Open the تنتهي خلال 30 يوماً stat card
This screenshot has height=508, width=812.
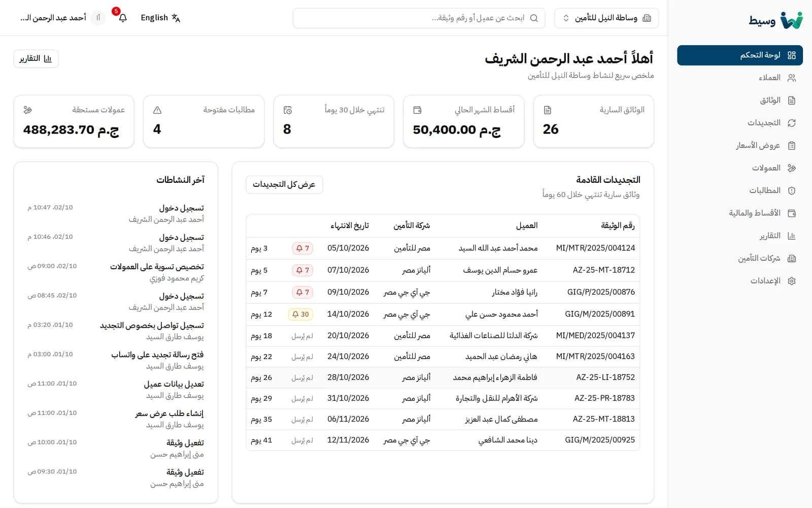pos(334,121)
